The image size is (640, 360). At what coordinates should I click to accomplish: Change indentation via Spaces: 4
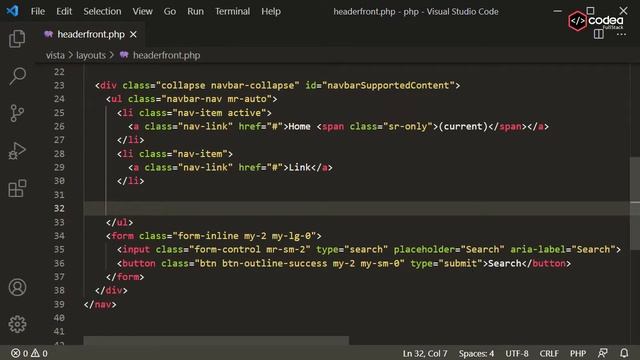476,353
